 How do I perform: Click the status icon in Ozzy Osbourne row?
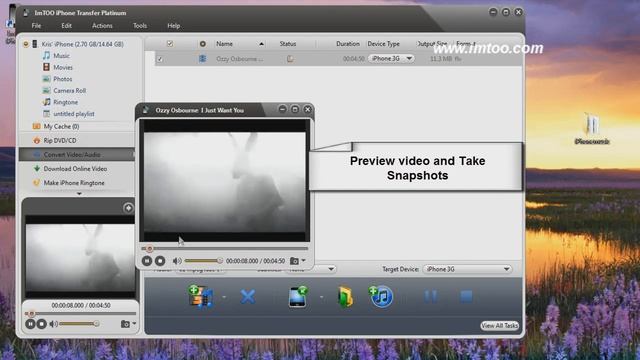point(290,59)
